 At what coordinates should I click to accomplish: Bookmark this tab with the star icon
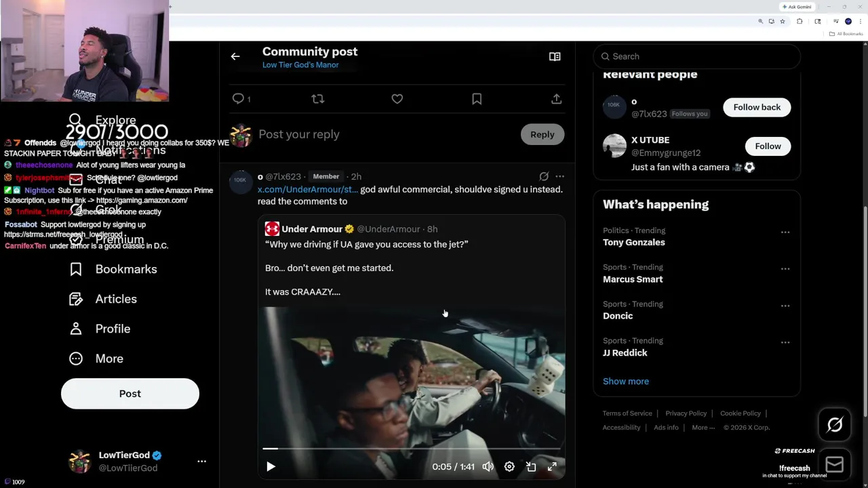[783, 22]
